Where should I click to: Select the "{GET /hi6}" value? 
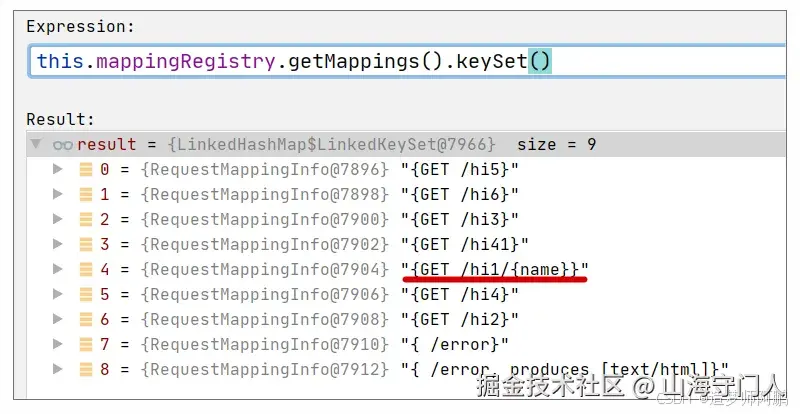point(460,194)
